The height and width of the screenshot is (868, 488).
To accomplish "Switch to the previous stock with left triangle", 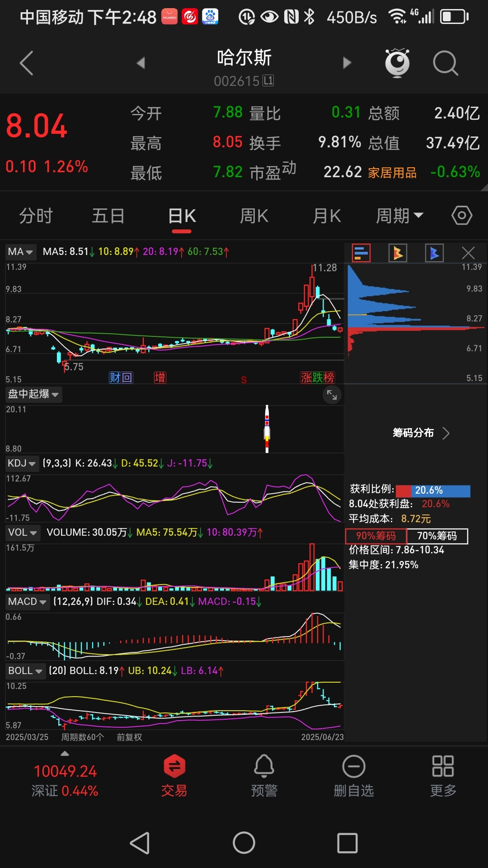I will [141, 63].
